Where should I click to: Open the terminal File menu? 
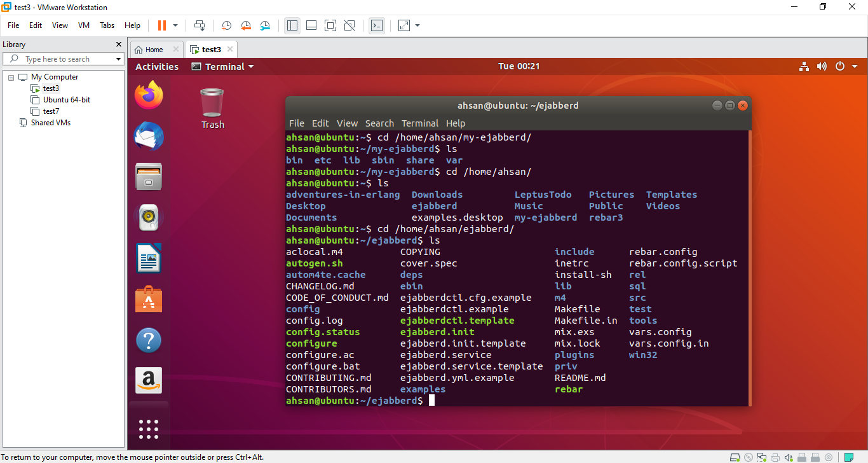coord(297,123)
